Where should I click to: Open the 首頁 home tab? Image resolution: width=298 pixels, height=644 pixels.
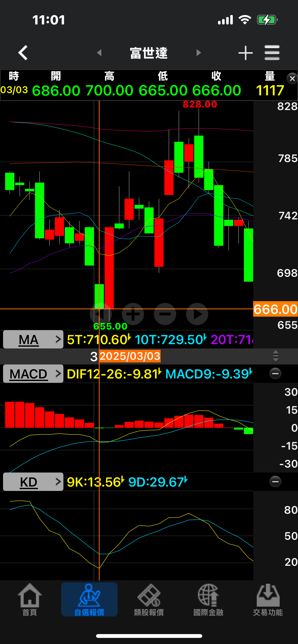click(30, 600)
